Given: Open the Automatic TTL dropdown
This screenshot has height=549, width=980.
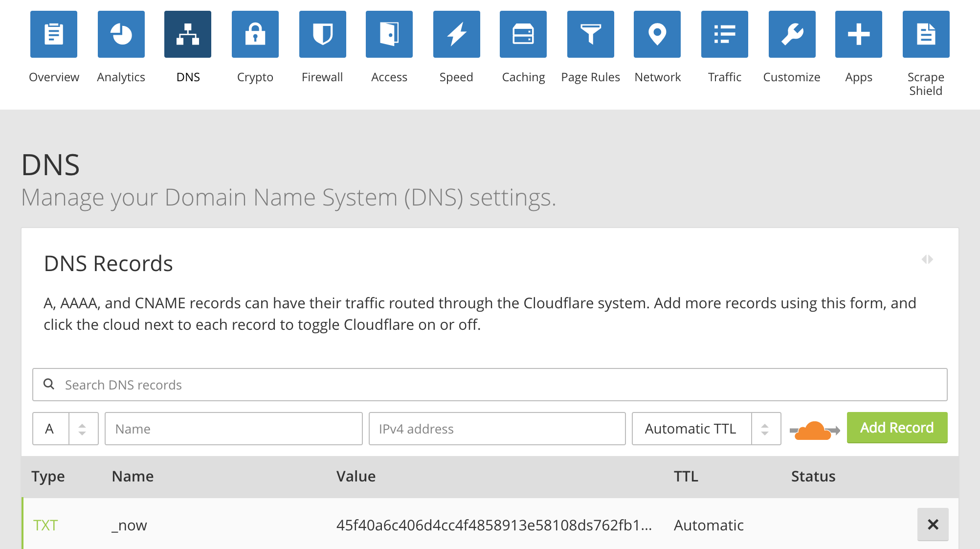Looking at the screenshot, I should pyautogui.click(x=706, y=429).
